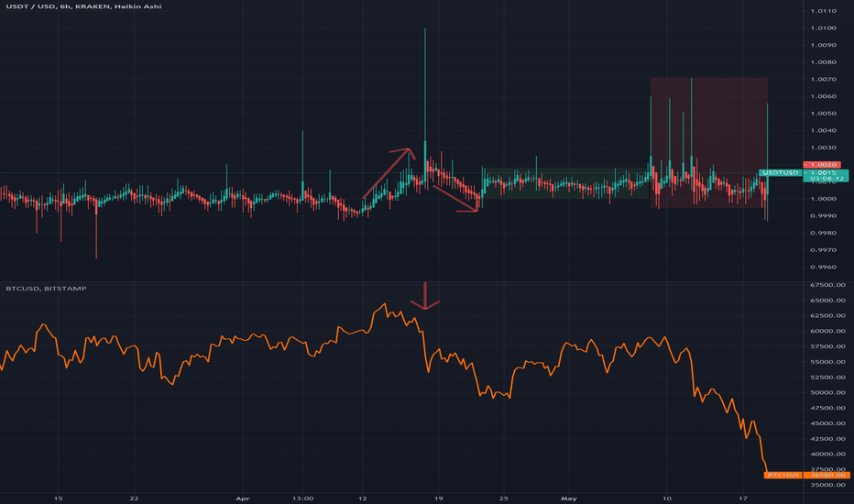Select the orange BTCUSD 36580.00 price tag

[806, 475]
